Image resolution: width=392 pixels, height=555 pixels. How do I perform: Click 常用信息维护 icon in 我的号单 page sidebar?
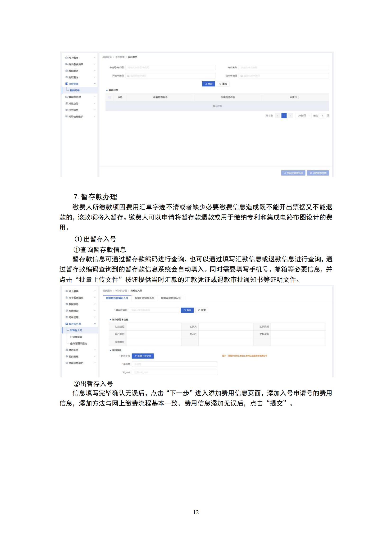[67, 117]
